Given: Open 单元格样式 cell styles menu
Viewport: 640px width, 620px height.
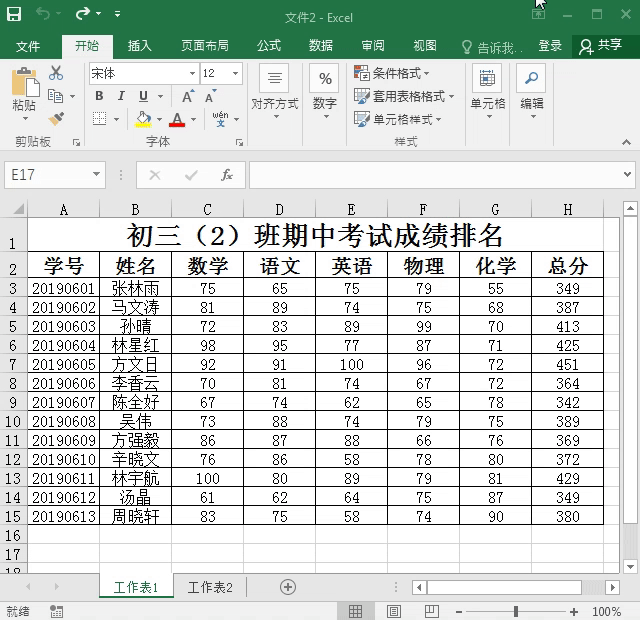Looking at the screenshot, I should 398,119.
